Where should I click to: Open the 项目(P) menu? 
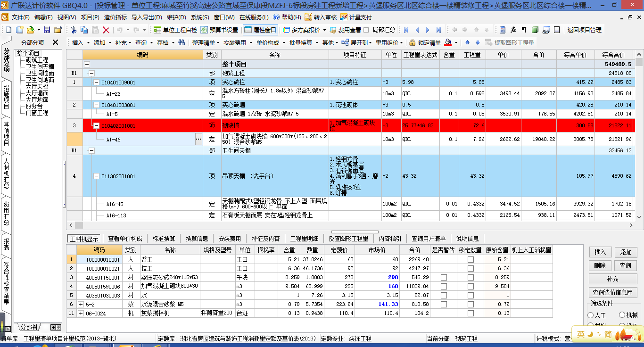click(90, 17)
